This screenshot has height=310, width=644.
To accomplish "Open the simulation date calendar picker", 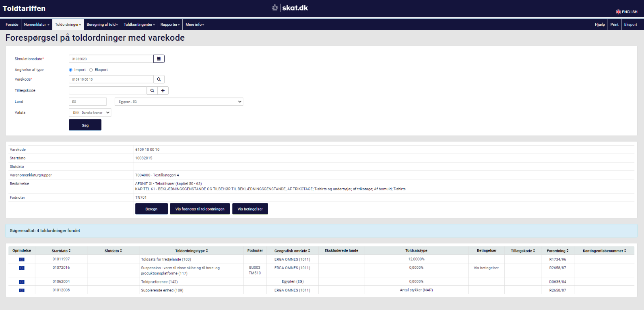I will click(x=159, y=59).
